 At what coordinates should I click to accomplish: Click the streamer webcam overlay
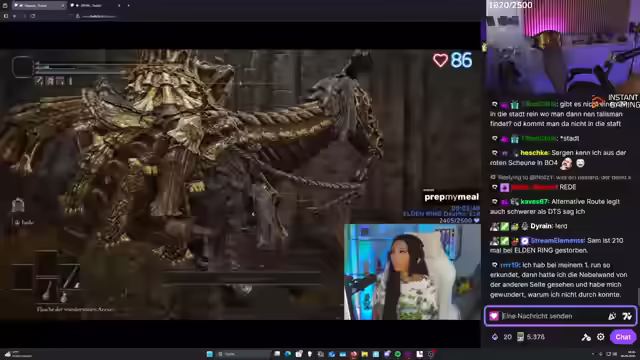coord(412,272)
